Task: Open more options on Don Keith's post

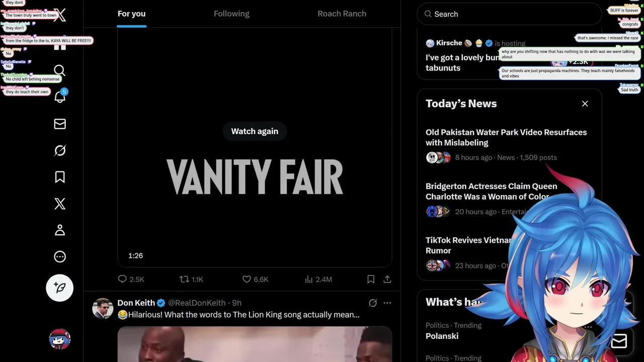Action: pos(387,303)
